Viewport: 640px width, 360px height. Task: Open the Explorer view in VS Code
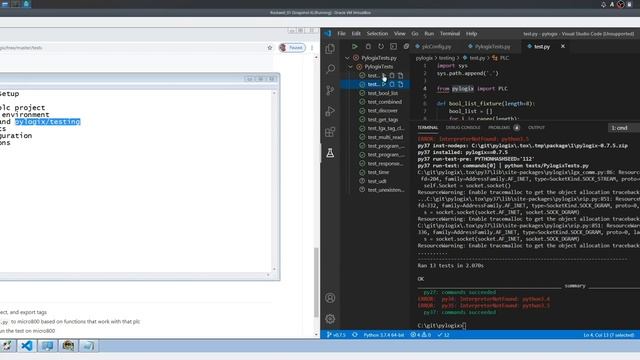click(x=330, y=49)
